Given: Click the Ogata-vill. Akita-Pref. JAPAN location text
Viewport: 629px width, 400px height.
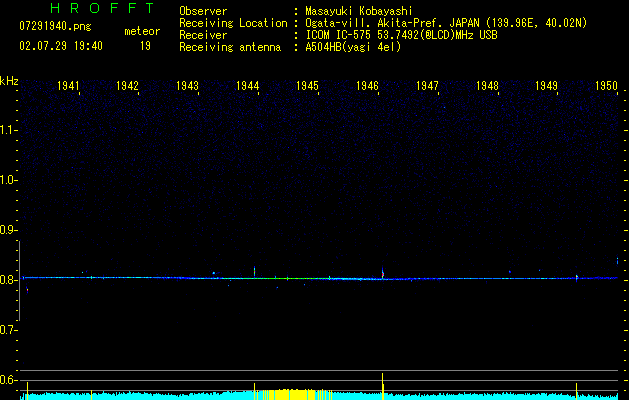Looking at the screenshot, I should pos(446,23).
